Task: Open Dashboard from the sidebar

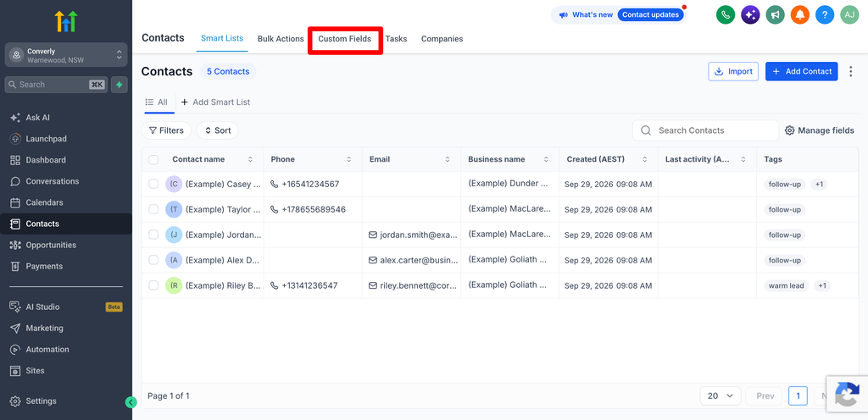Action: (37, 160)
